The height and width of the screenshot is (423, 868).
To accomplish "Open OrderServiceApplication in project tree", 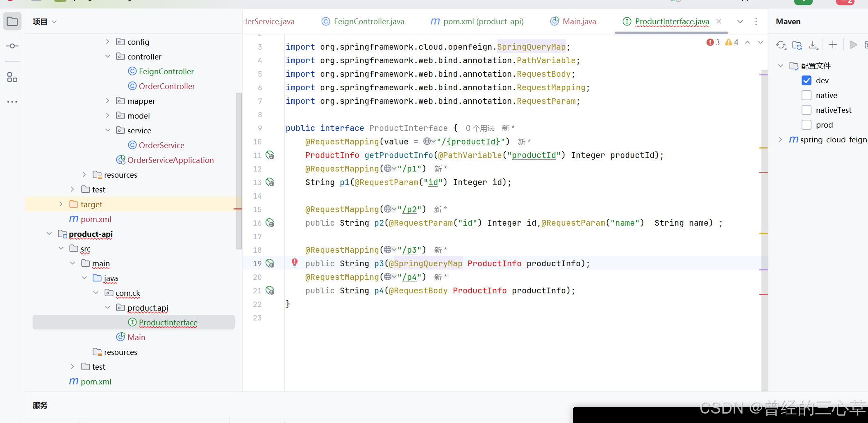I will click(x=165, y=160).
